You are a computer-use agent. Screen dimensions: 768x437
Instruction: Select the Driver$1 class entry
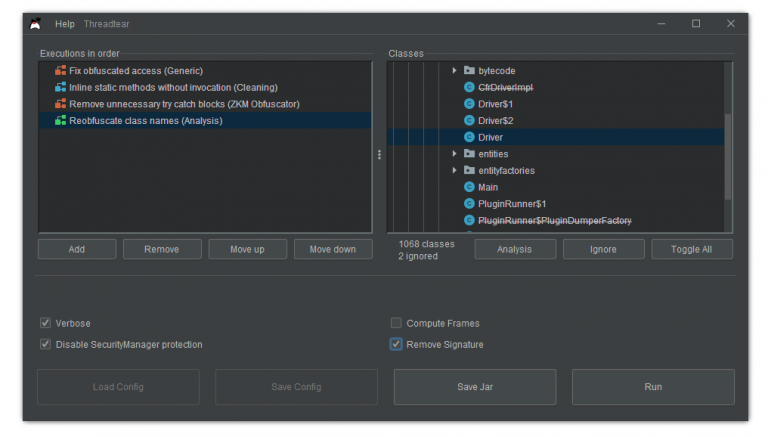pos(495,104)
